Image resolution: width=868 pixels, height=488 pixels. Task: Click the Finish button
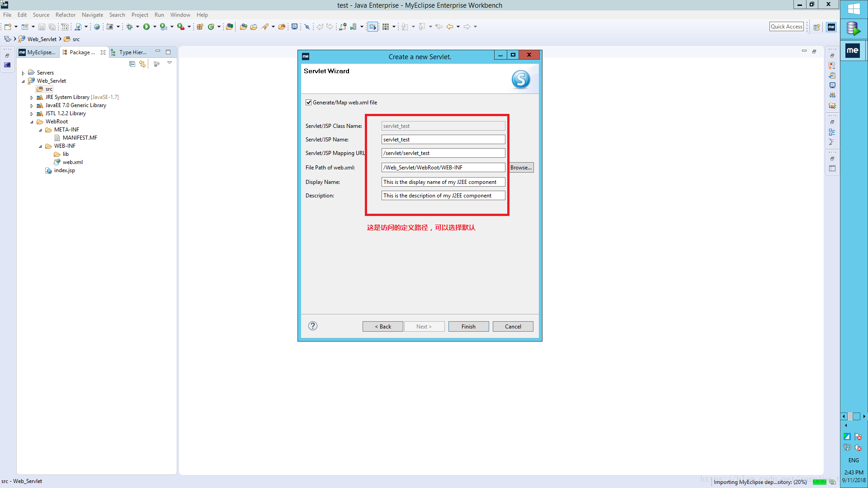[x=468, y=326]
